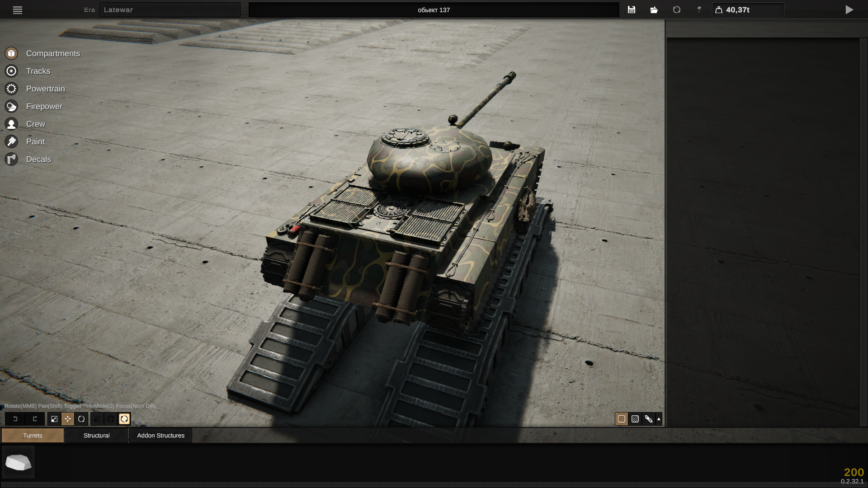Open the Firepower section
Viewport: 868px width, 488px height.
coord(44,106)
